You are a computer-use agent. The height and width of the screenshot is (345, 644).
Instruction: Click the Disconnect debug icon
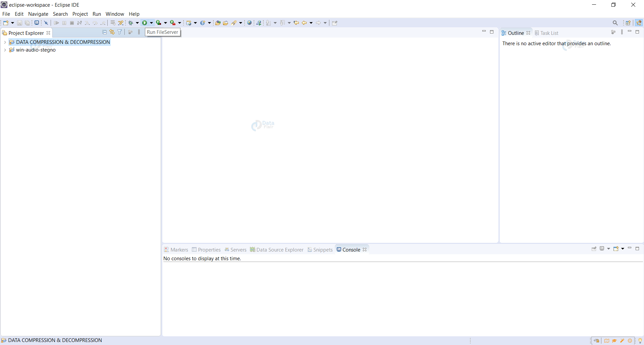click(79, 23)
